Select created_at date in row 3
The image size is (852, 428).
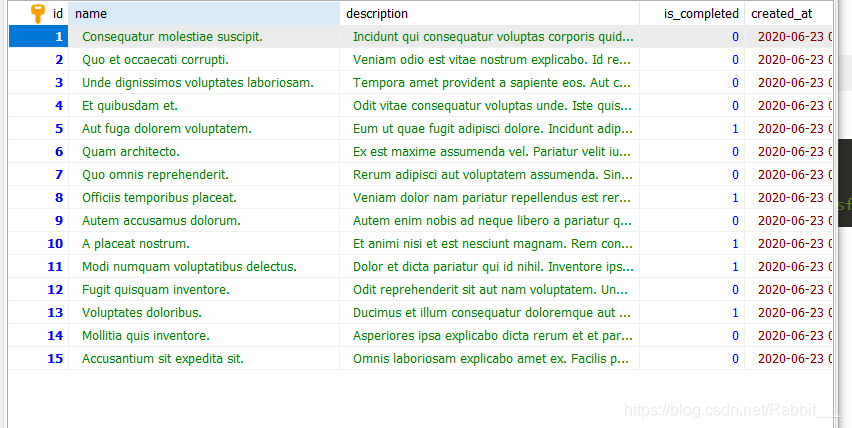tap(795, 83)
